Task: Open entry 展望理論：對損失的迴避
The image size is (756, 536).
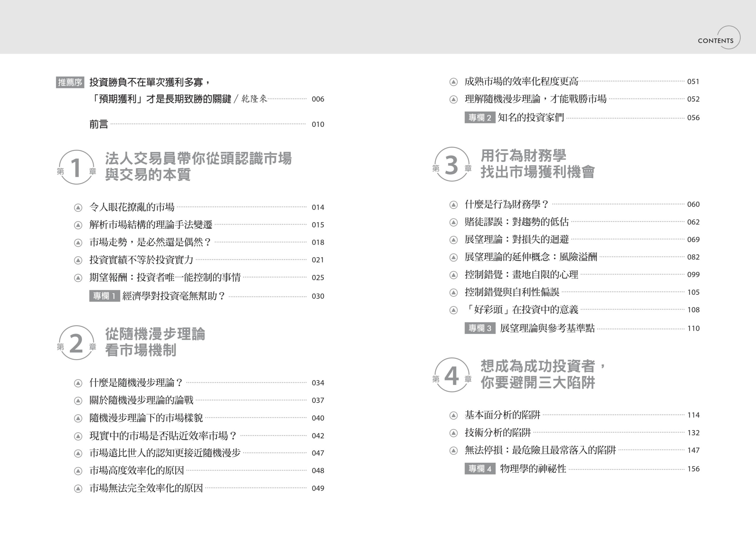Action: pos(516,240)
